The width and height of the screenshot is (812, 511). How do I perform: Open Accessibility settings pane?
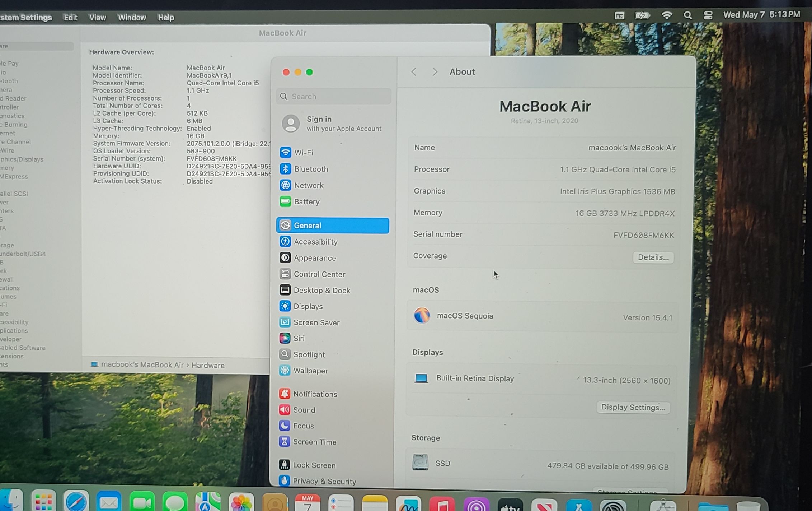315,242
